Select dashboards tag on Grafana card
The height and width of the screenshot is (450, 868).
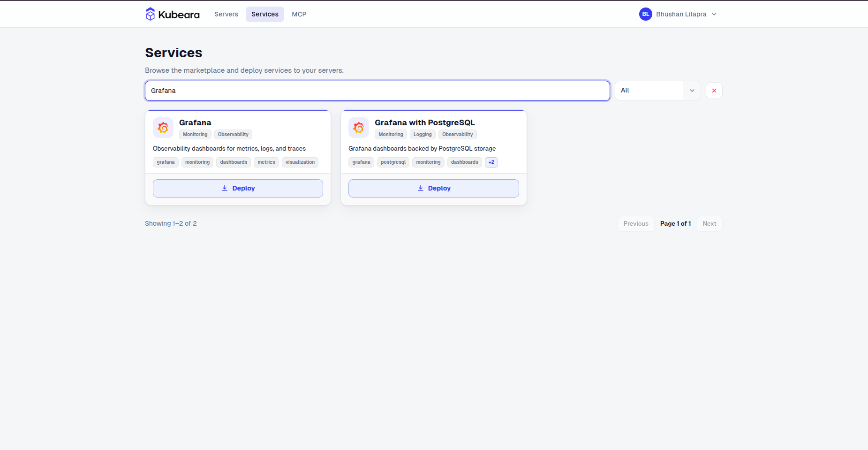click(x=234, y=162)
